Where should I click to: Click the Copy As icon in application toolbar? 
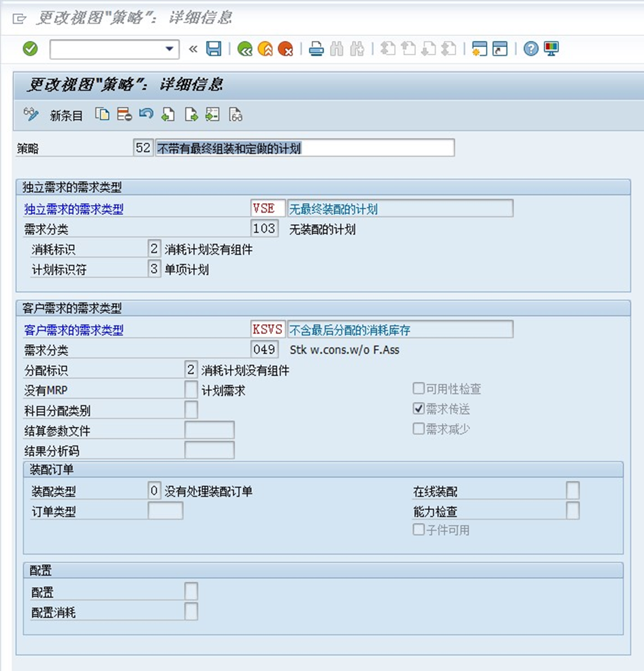pos(102,114)
